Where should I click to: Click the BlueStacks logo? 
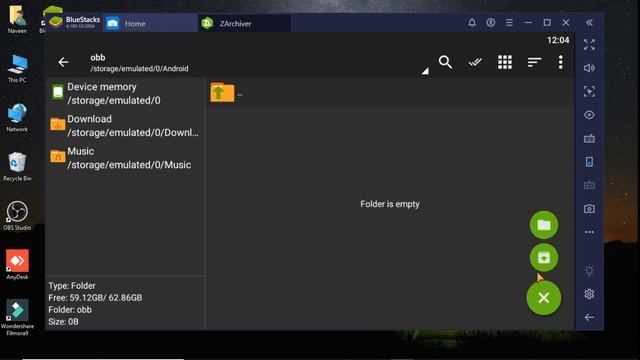(56, 22)
